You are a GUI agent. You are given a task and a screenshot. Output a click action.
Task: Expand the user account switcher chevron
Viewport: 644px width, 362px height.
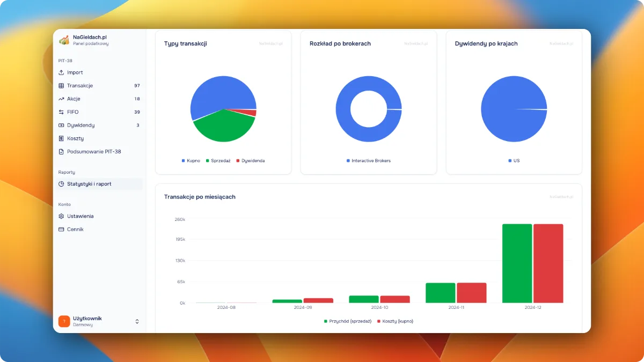(x=137, y=321)
